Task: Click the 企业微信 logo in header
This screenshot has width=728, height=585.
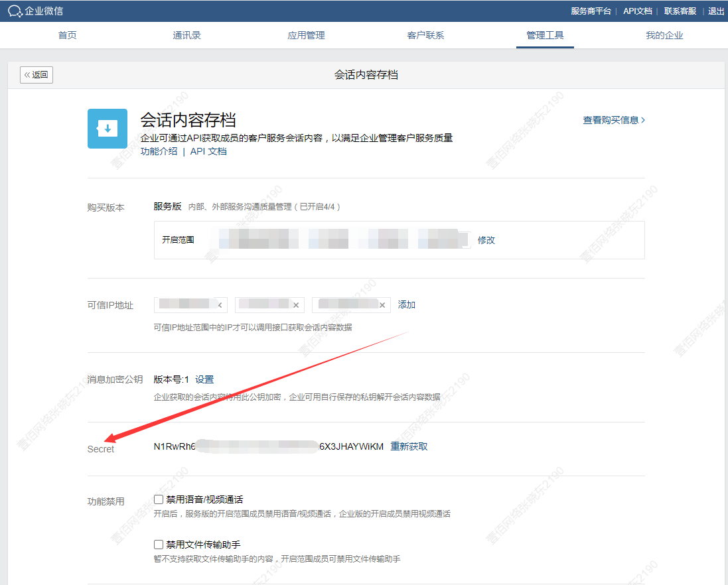Action: pos(36,11)
